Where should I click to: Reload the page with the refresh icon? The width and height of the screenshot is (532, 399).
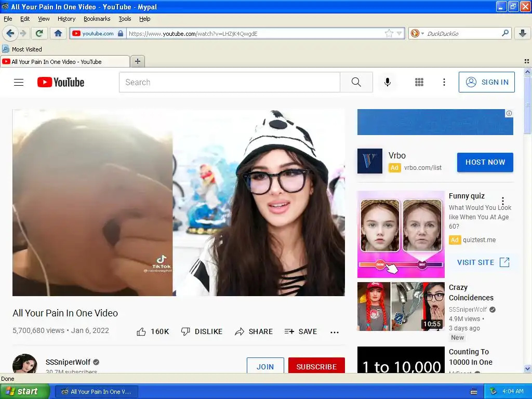39,33
